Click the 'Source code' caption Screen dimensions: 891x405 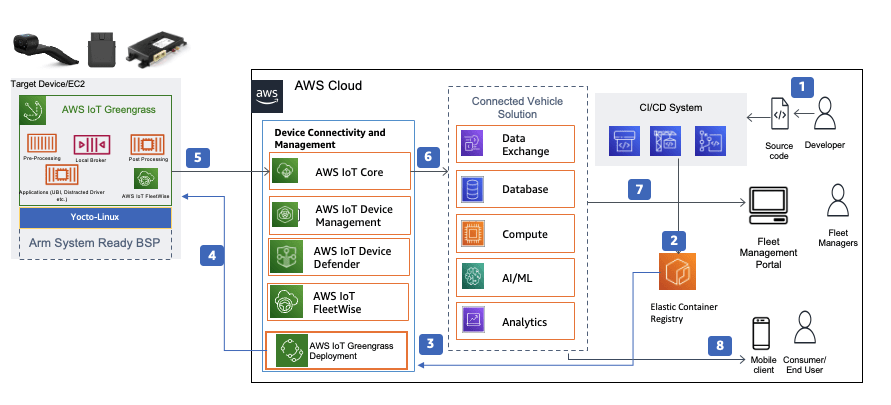point(778,151)
